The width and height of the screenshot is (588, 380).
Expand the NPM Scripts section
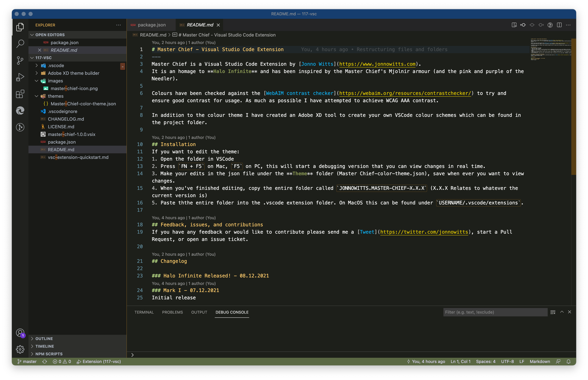77,354
